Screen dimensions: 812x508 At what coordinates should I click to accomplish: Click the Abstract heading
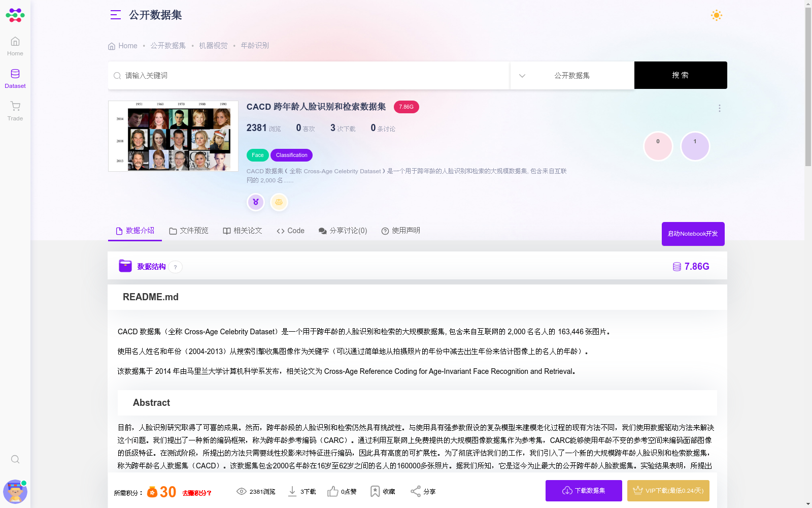[151, 403]
